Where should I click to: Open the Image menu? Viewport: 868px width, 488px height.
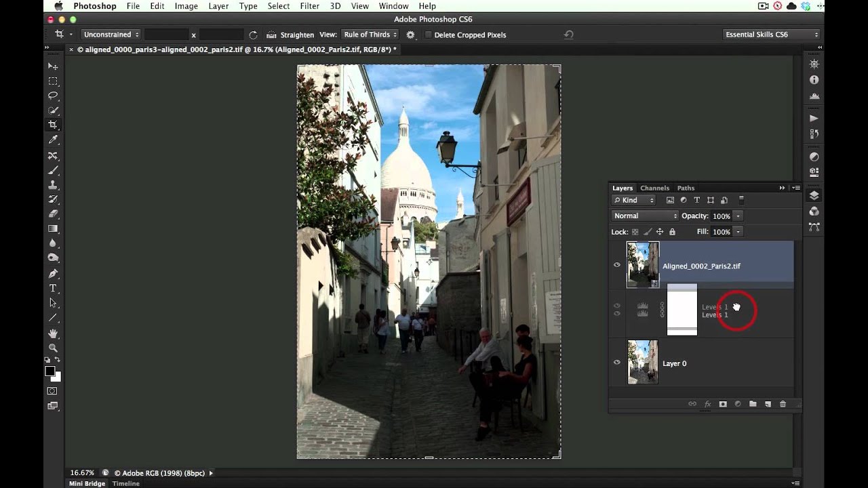click(186, 6)
